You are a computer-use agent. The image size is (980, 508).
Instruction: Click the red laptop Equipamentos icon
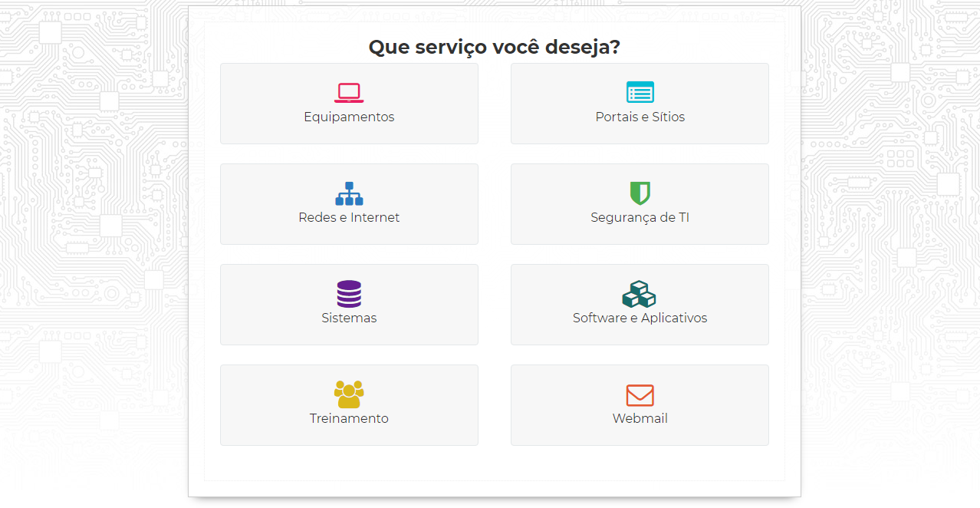tap(349, 93)
